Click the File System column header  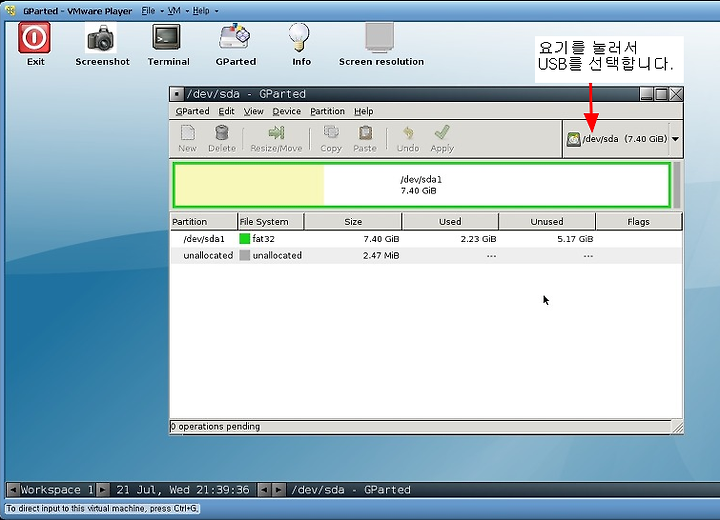(270, 221)
